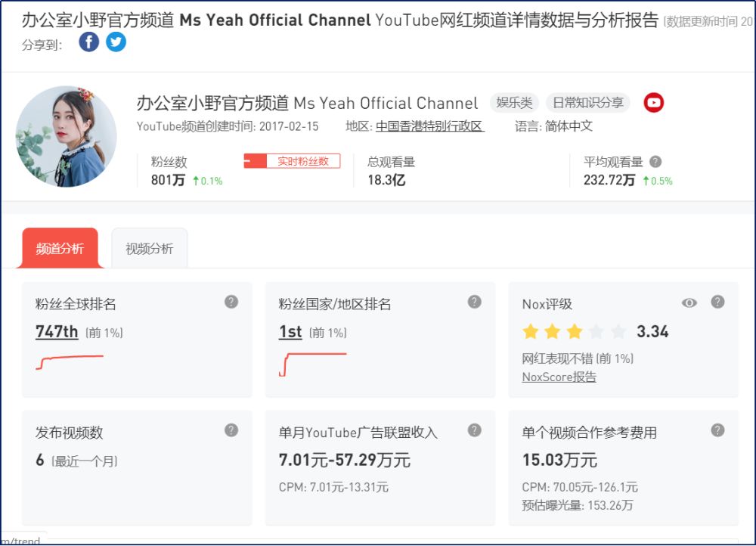Click the CPM: 7.01元-13.31元 text
This screenshot has height=546, width=756.
(x=333, y=487)
